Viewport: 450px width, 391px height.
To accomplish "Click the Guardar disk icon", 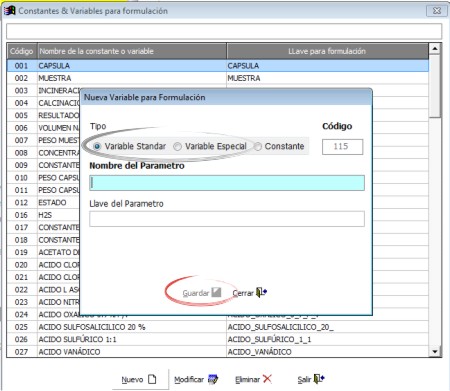I will [216, 292].
